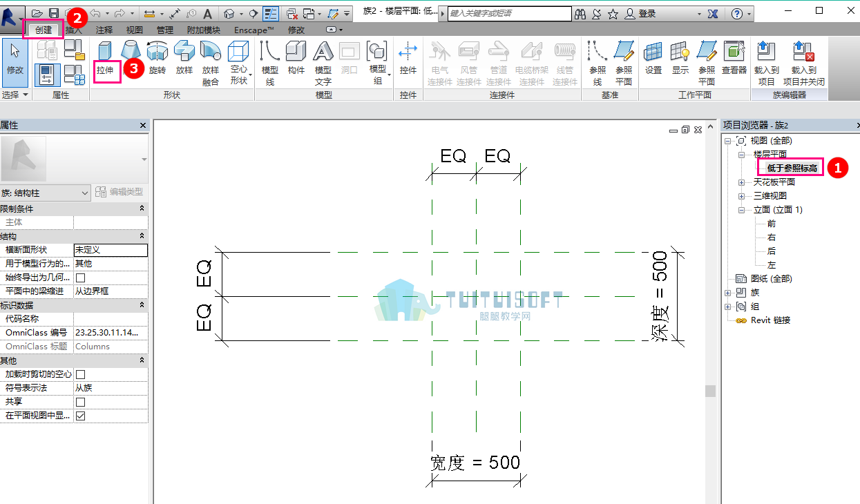Enable 加载时剪切的空心 checkbox
860x504 pixels.
point(80,374)
